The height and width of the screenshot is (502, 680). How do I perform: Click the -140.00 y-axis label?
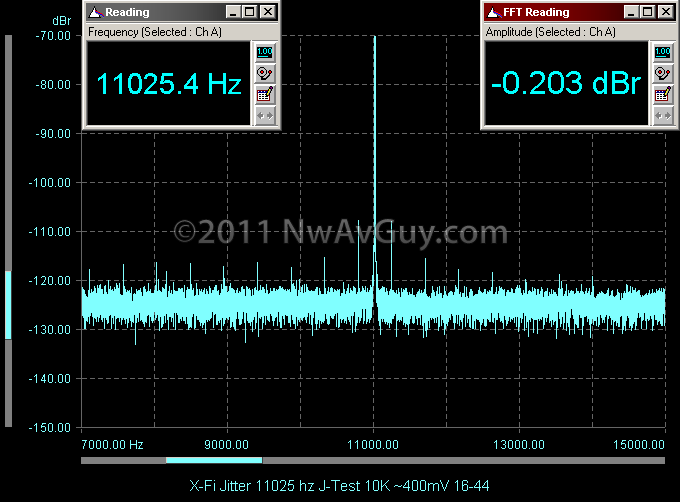tap(49, 379)
